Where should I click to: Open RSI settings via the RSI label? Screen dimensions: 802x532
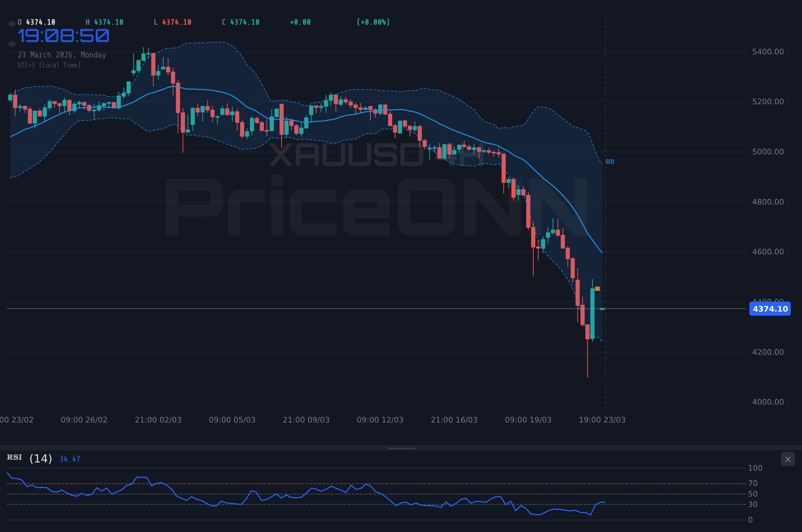pos(14,457)
